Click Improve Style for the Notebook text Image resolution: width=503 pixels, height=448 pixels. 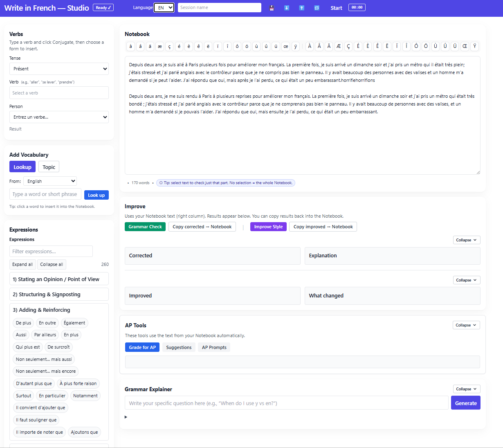(268, 226)
